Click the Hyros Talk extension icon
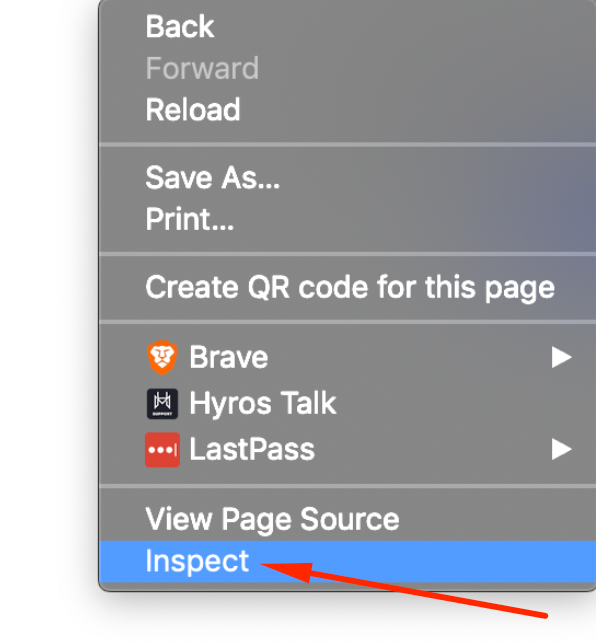Image resolution: width=596 pixels, height=642 pixels. click(x=162, y=404)
